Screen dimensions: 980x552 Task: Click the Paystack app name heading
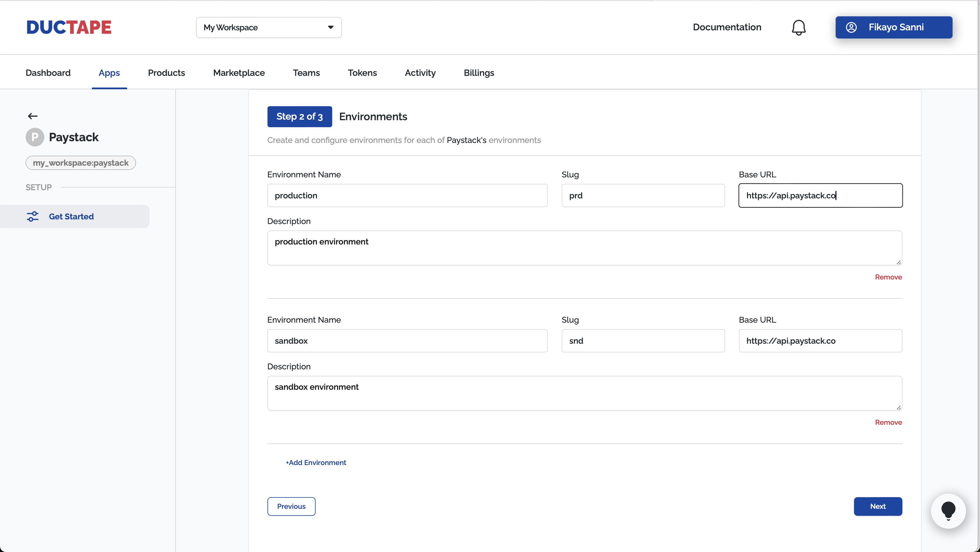click(x=74, y=137)
